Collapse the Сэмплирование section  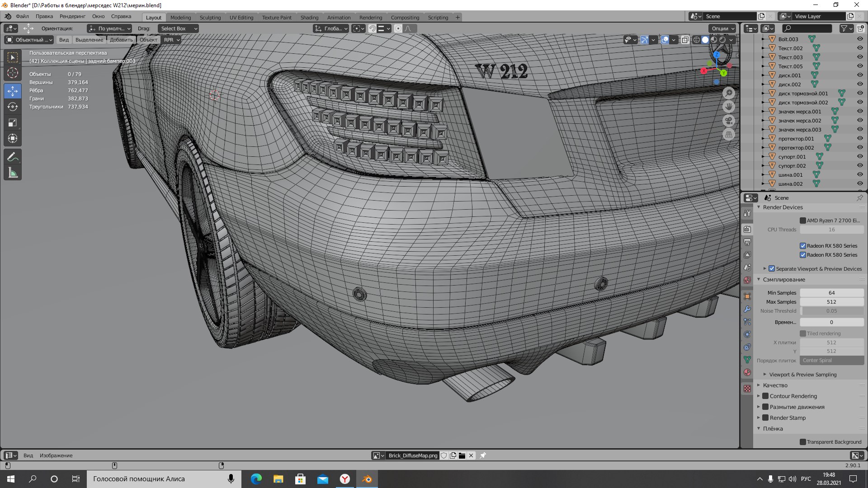pos(759,279)
